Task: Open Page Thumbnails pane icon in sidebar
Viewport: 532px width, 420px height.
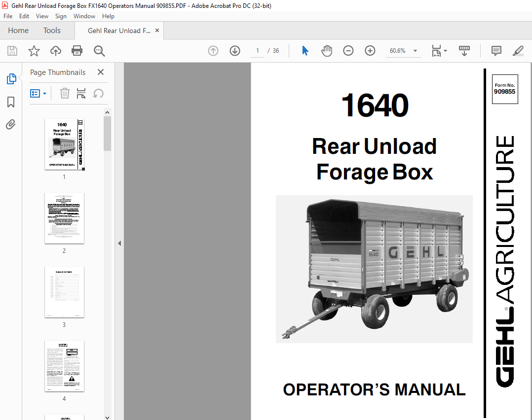Action: [x=11, y=79]
